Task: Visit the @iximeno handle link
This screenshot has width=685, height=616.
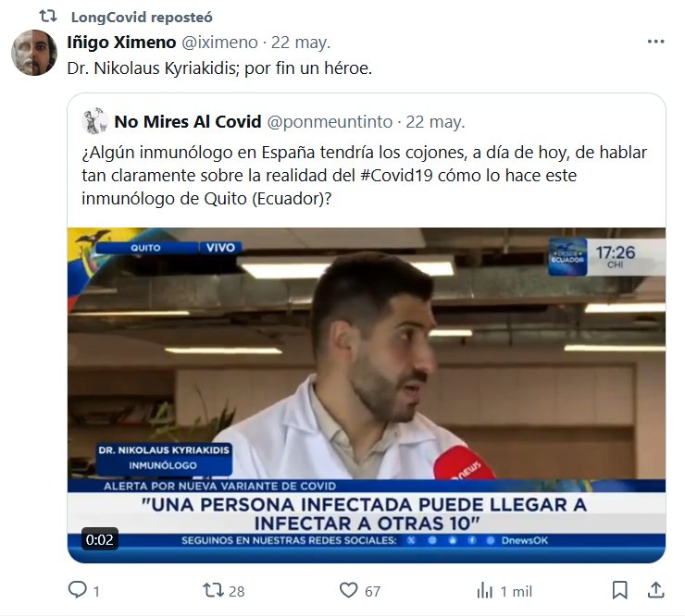Action: coord(219,43)
